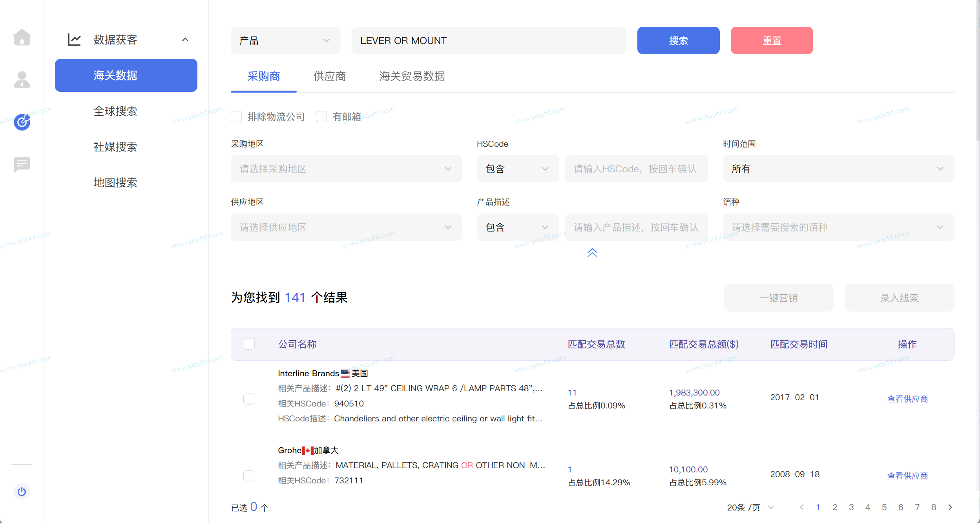Click the 匹配交易总数 column header
The height and width of the screenshot is (523, 980).
point(596,344)
